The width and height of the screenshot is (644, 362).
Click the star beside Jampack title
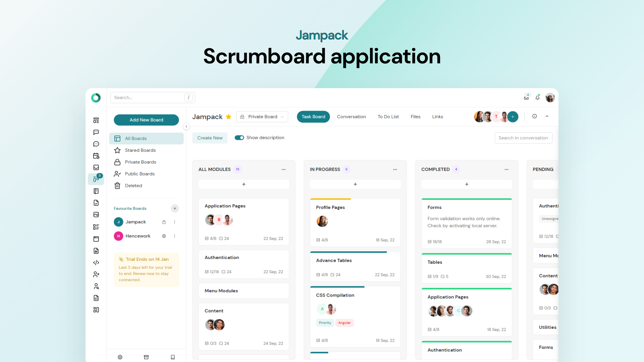pos(228,117)
